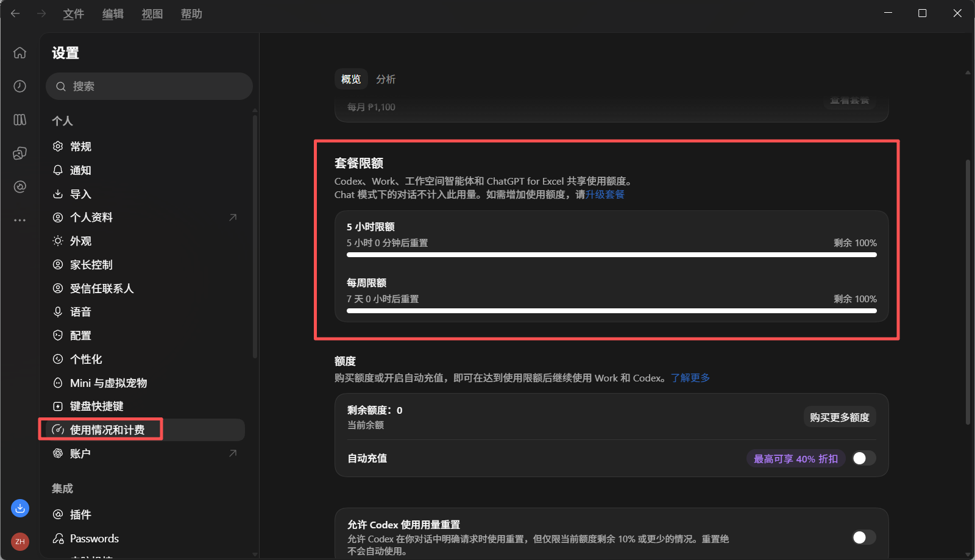Open the three-dots more icon in left rail
Screen dimensions: 975x560
tap(20, 220)
